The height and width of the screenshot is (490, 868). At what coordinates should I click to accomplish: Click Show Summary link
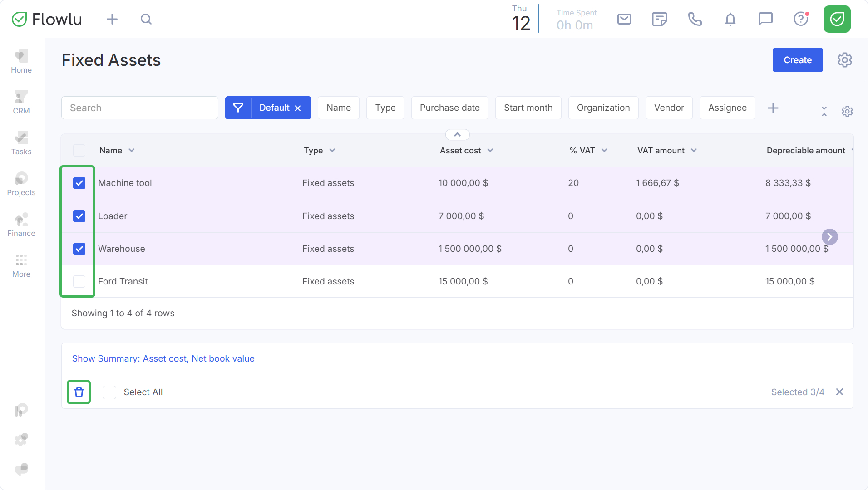pyautogui.click(x=163, y=358)
